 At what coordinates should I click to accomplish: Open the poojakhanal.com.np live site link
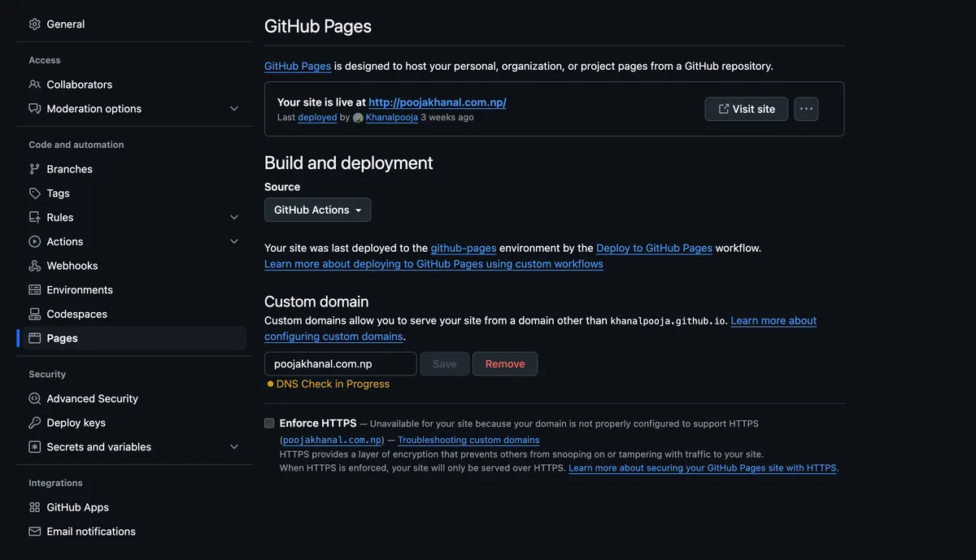pyautogui.click(x=438, y=102)
